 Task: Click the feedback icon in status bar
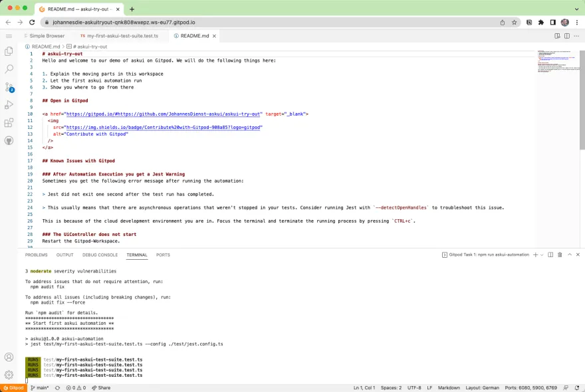[x=566, y=388]
